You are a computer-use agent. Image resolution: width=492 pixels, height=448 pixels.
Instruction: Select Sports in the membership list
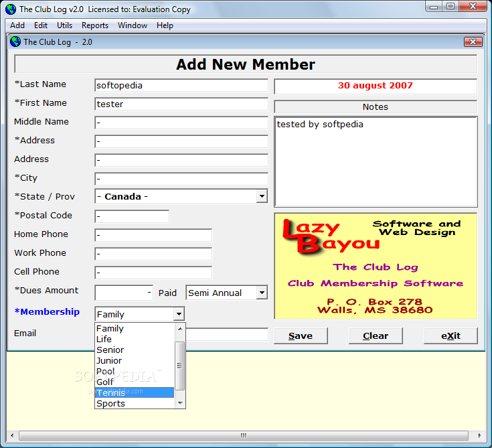[135, 403]
